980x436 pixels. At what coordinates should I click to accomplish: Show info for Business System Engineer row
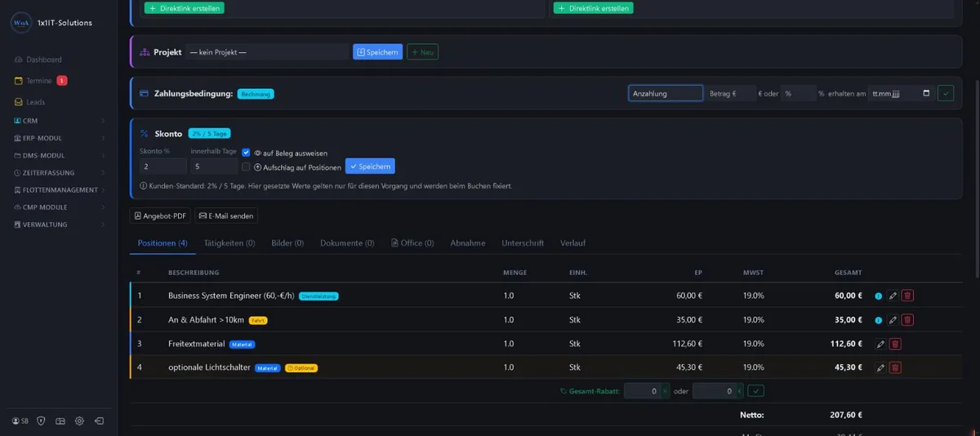[x=879, y=296]
